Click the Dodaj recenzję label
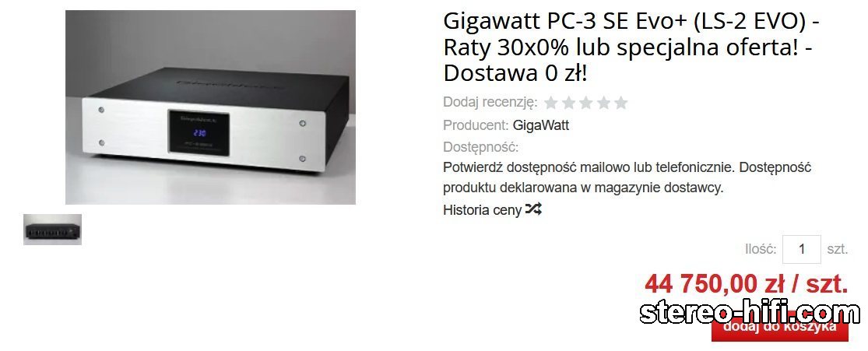The height and width of the screenshot is (351, 868). (490, 103)
